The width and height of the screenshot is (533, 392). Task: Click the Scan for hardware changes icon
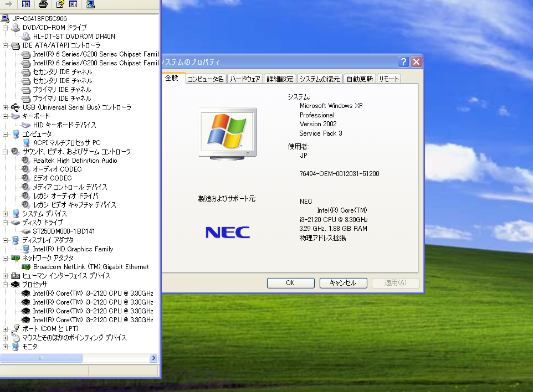pos(90,4)
